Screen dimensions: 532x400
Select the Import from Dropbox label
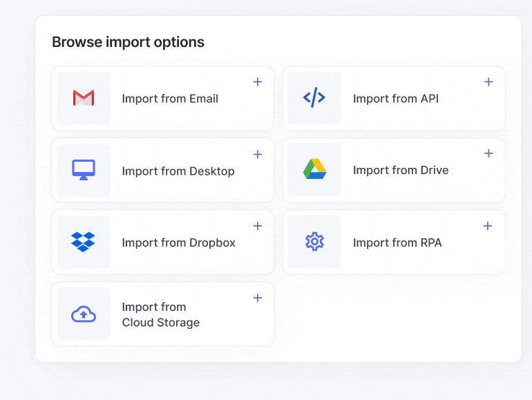(x=178, y=242)
